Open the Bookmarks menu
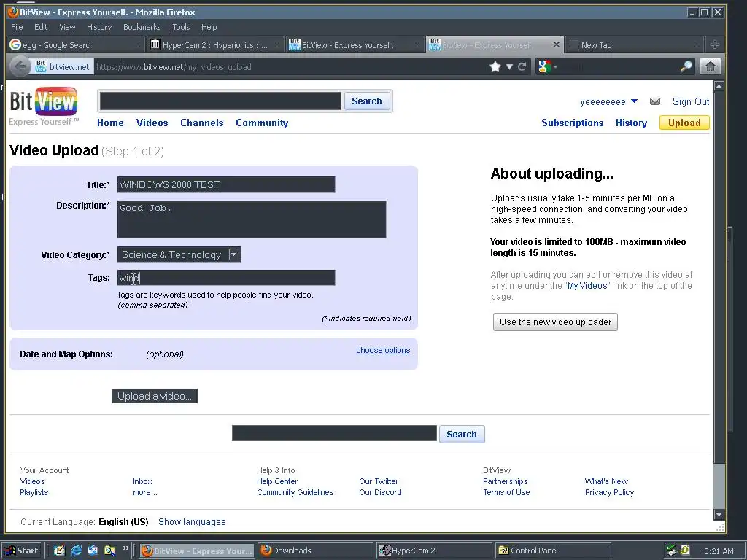Screen dimensions: 747x560 coord(142,27)
